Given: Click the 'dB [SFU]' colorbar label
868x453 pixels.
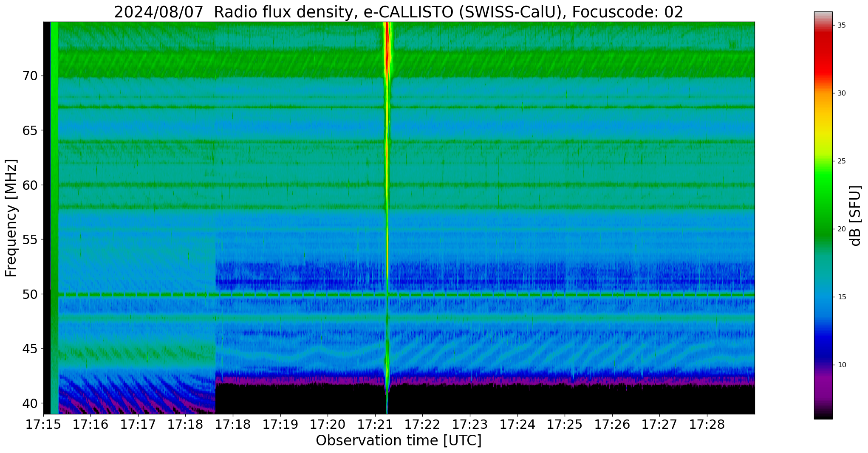Looking at the screenshot, I should tap(856, 216).
